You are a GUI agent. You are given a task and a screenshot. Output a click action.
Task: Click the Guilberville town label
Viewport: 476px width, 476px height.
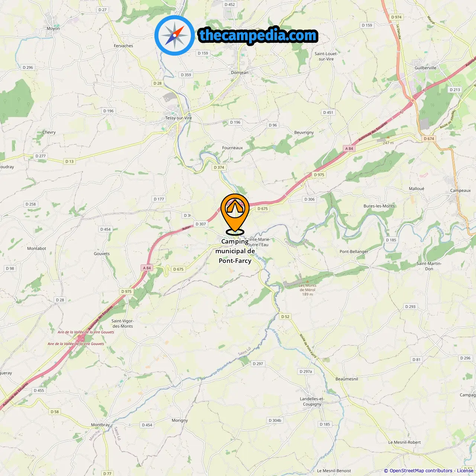pyautogui.click(x=425, y=68)
